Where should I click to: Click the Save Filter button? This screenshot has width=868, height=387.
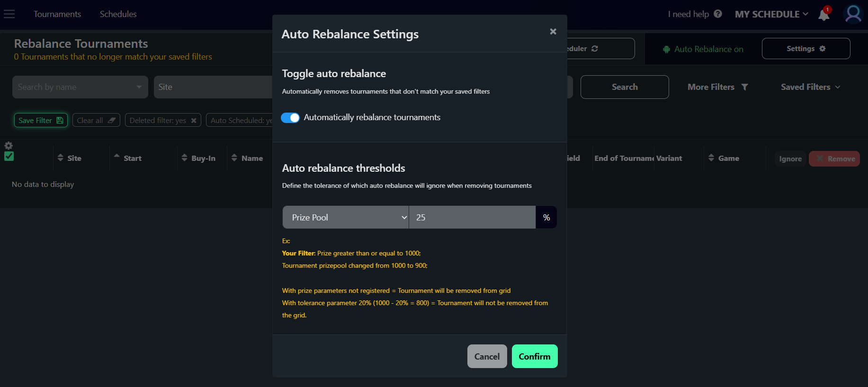pos(41,121)
